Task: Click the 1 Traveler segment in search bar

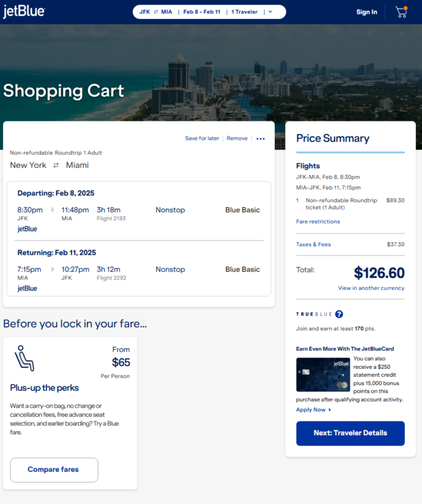Action: [244, 12]
